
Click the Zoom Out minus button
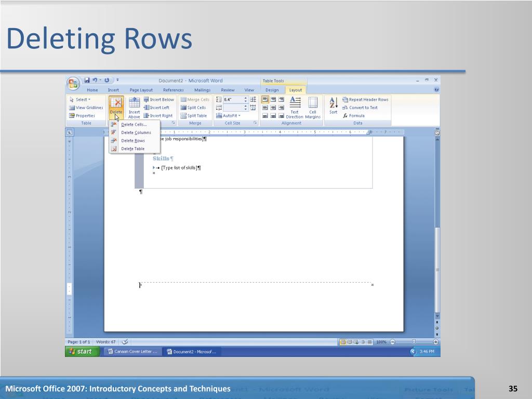[x=393, y=342]
